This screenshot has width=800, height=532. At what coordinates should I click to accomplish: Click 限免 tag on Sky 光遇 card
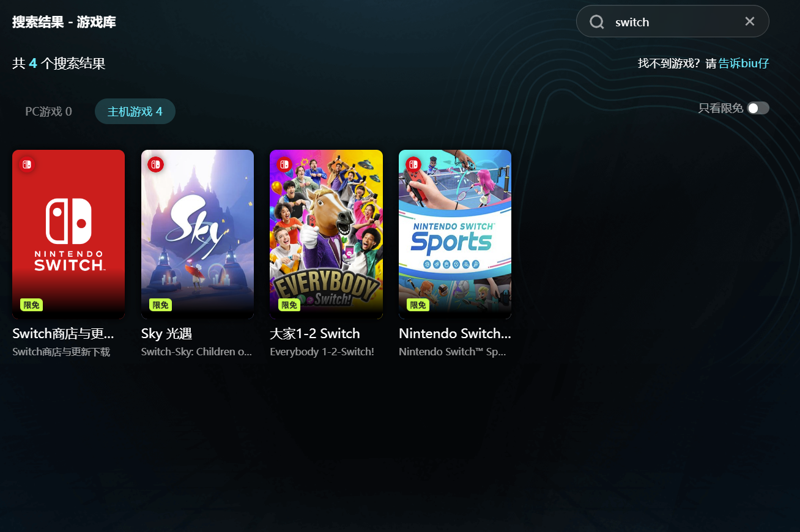coord(160,305)
